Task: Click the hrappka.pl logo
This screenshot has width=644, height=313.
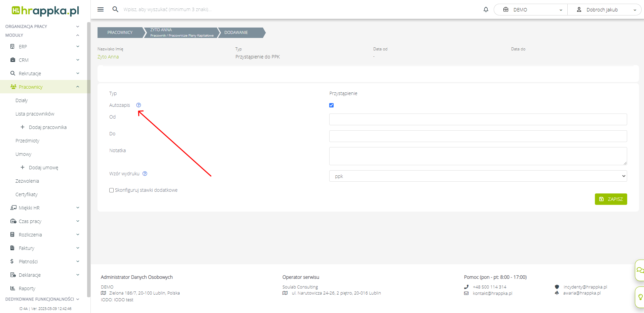Action: pyautogui.click(x=45, y=11)
